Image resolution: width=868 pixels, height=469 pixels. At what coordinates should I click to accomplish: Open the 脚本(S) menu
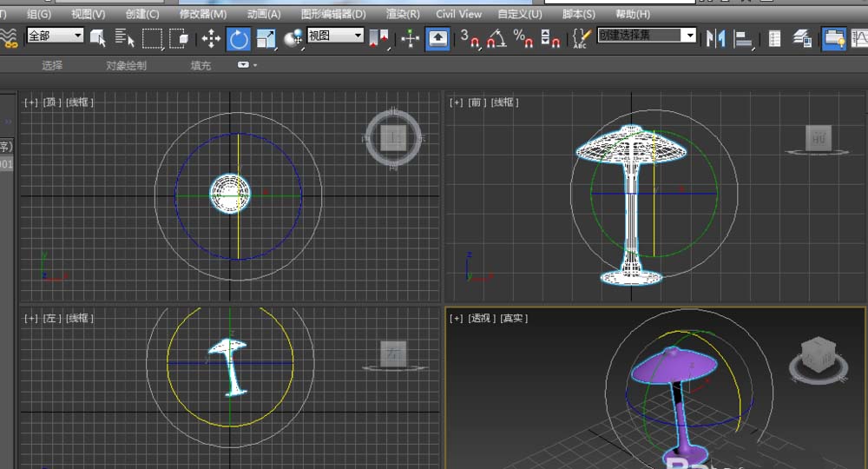tap(578, 14)
